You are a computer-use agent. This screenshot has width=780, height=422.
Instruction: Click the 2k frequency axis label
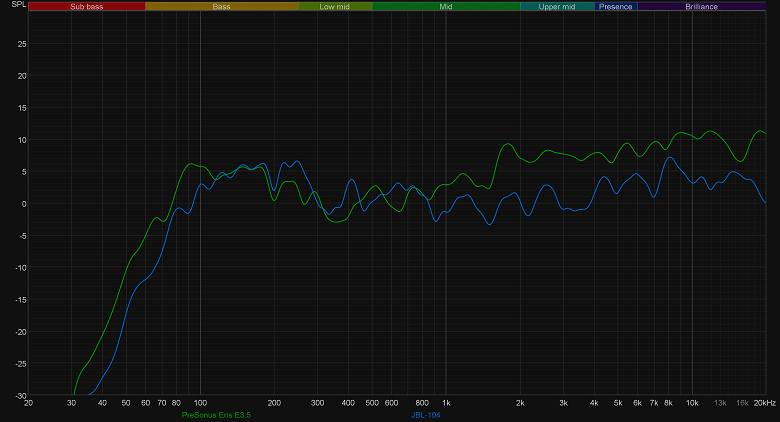click(x=520, y=403)
